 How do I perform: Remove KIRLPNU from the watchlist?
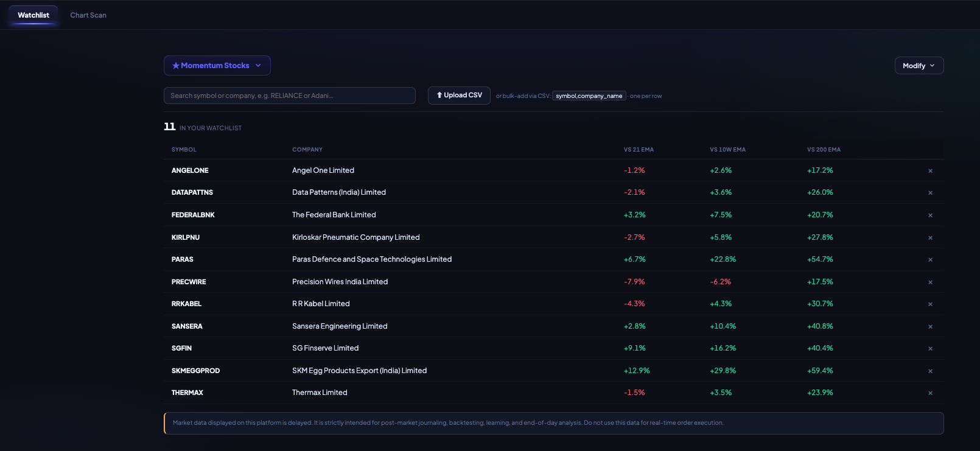click(930, 238)
